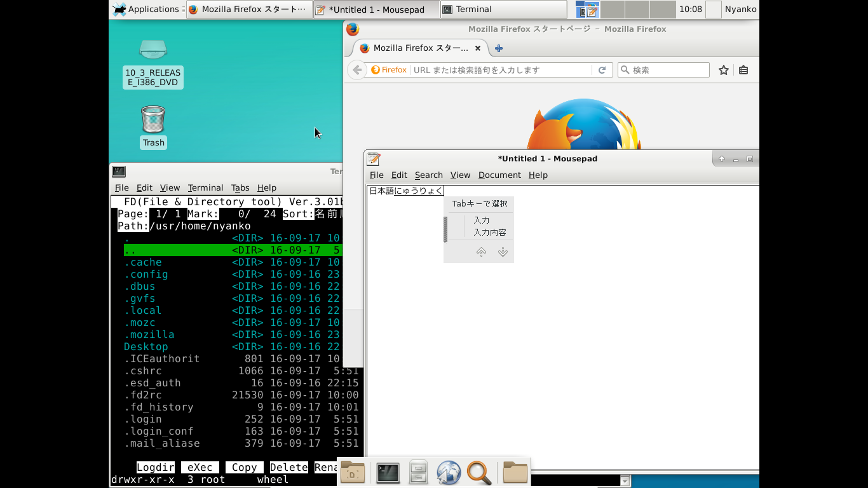Click the Copy function label in FD
This screenshot has width=868, height=488.
[x=245, y=468]
